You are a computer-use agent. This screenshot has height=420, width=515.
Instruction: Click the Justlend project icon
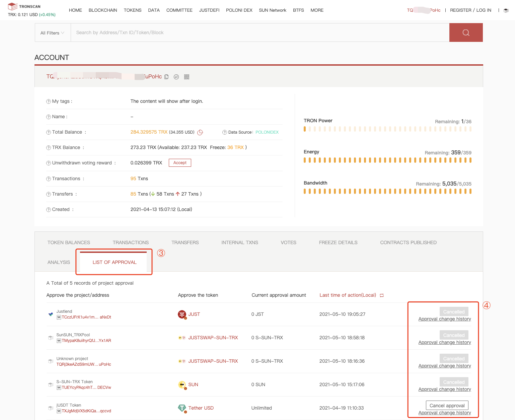coord(51,314)
